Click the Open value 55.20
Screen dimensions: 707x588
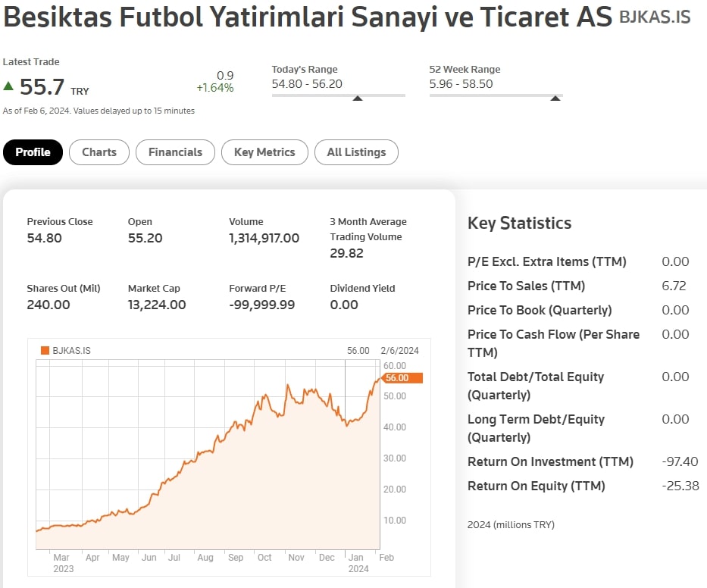click(145, 238)
